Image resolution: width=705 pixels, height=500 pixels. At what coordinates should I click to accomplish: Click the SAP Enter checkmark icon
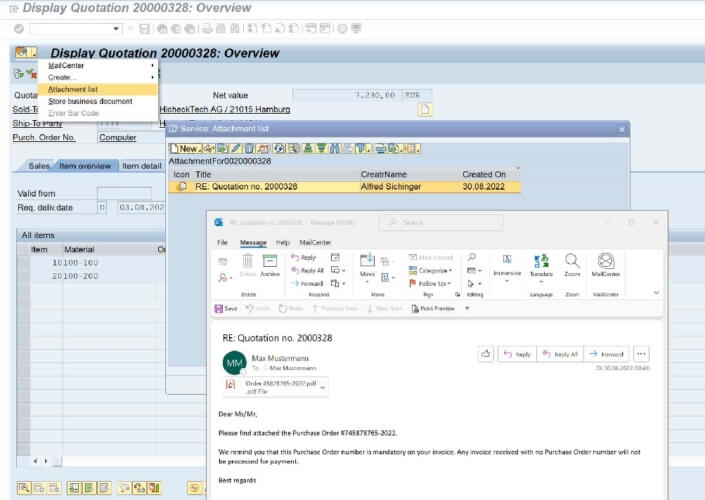[19, 29]
